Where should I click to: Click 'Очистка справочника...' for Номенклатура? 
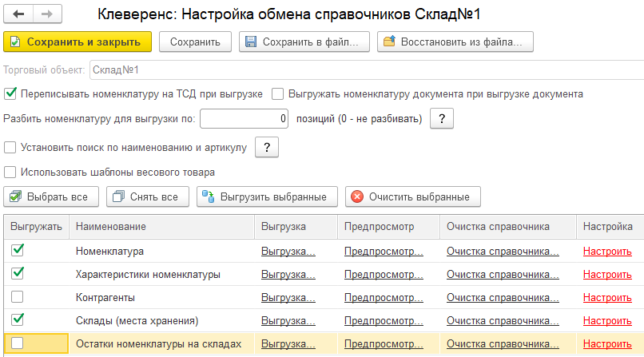pyautogui.click(x=503, y=251)
